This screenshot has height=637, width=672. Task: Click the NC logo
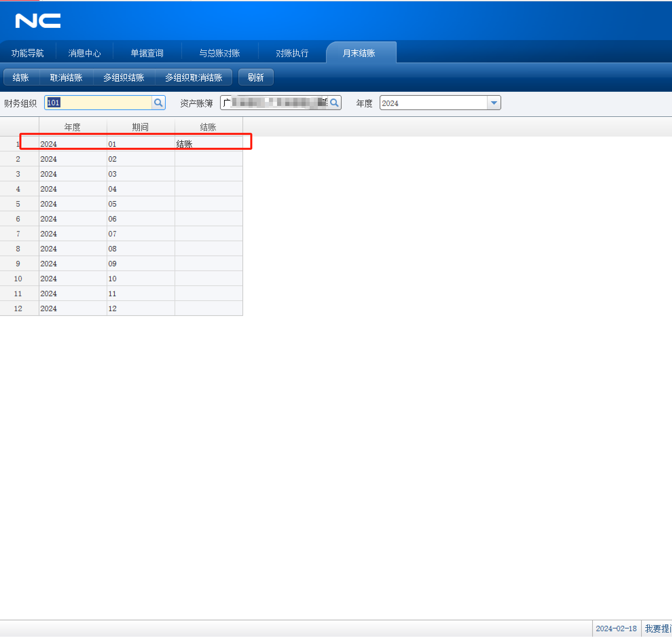[x=38, y=21]
